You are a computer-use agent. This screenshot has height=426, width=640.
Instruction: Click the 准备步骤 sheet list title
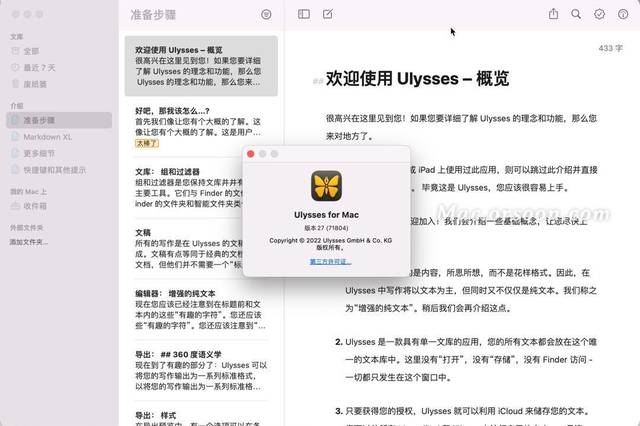153,15
